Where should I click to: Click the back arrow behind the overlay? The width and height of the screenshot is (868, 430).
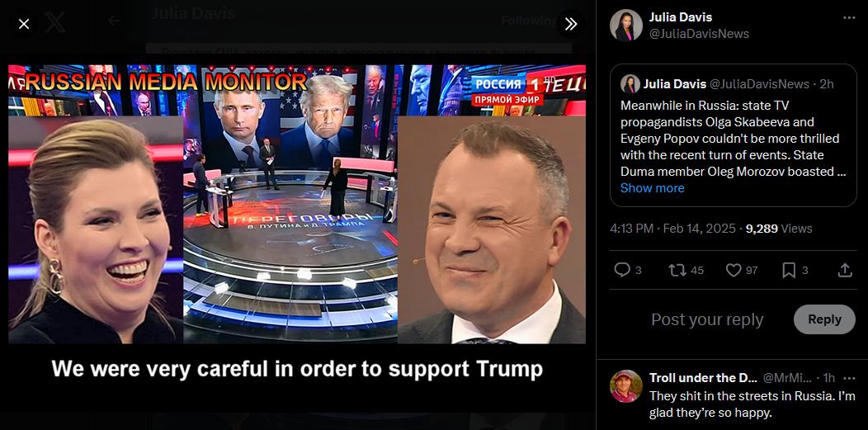pos(114,21)
